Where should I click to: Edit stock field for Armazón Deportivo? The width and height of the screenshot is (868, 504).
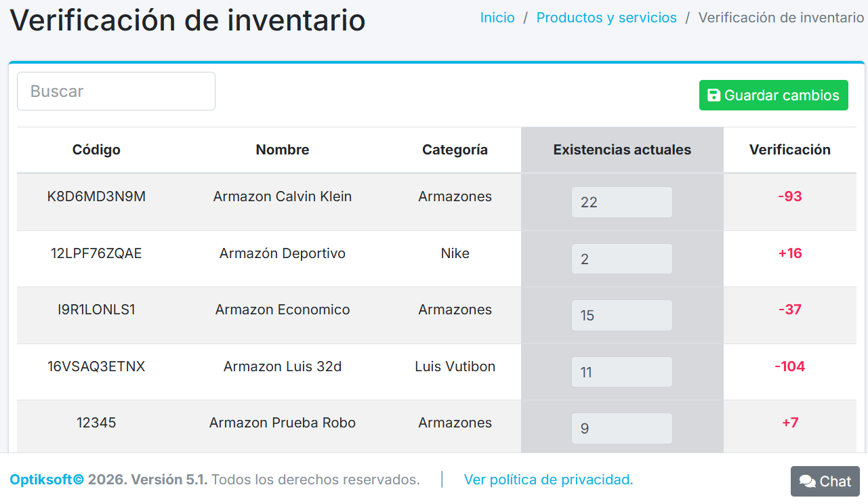pyautogui.click(x=621, y=259)
